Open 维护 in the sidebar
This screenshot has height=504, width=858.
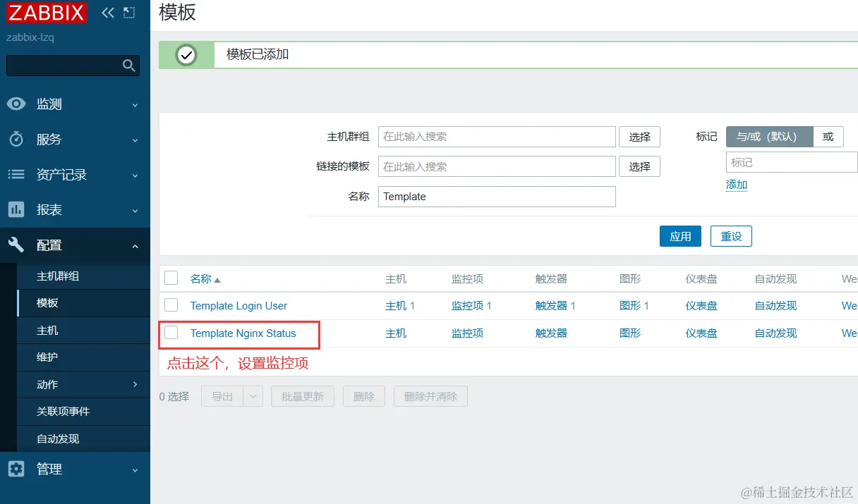[83, 357]
